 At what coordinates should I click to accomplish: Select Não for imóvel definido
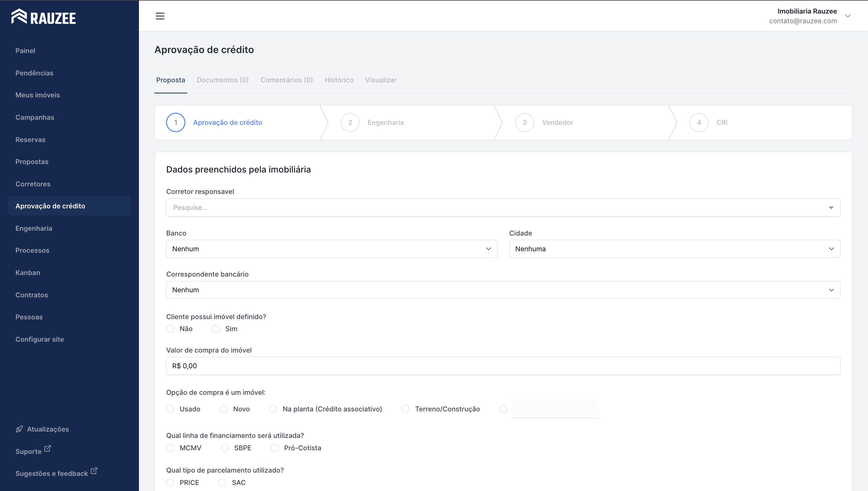point(170,329)
